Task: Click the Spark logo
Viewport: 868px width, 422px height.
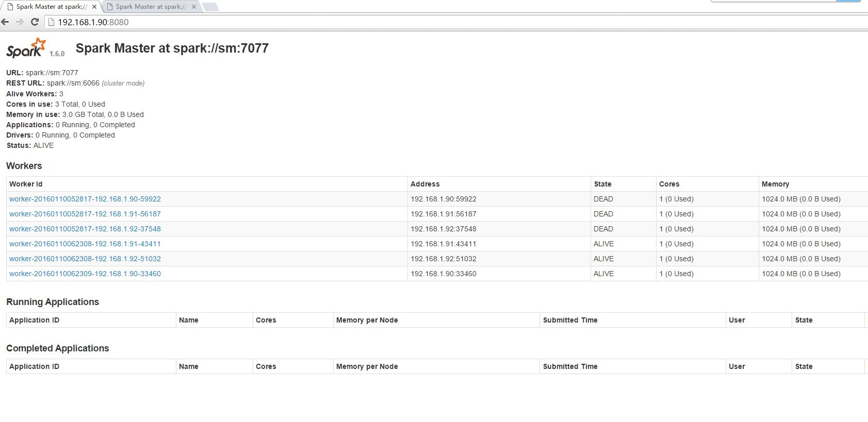Action: point(26,47)
